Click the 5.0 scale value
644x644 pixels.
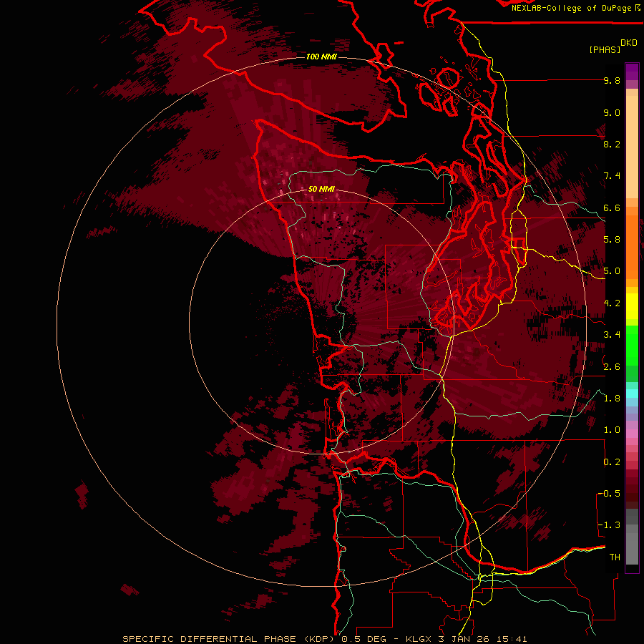(612, 271)
